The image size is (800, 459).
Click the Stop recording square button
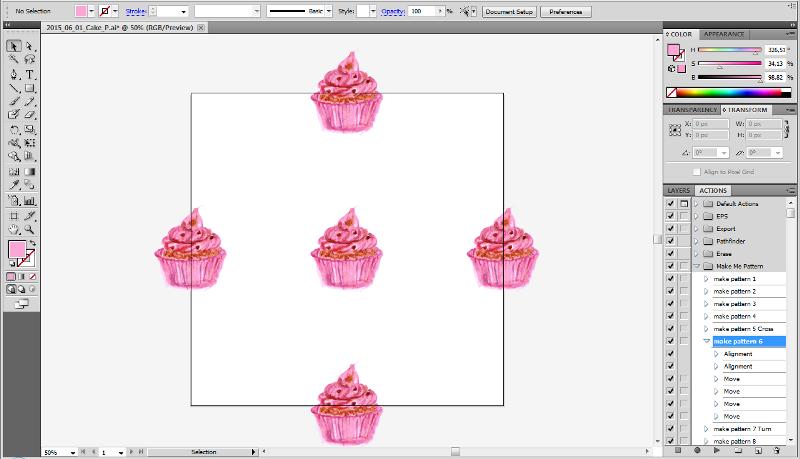(x=678, y=450)
